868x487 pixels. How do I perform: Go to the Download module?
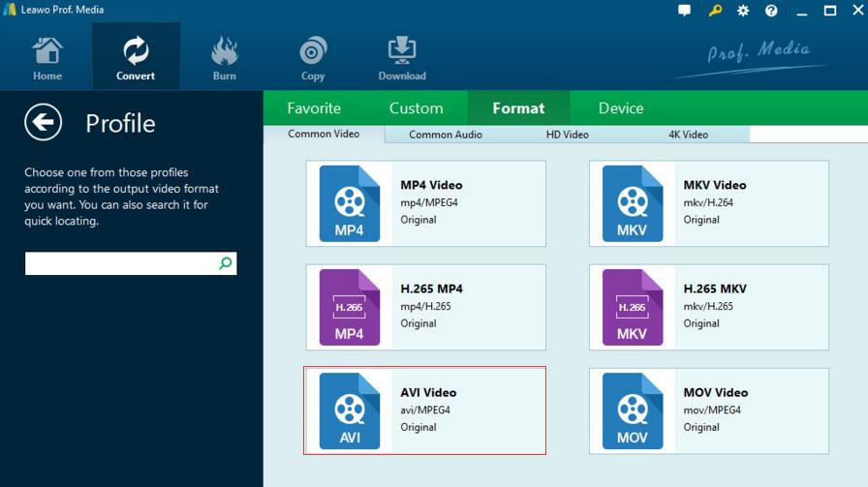point(401,58)
